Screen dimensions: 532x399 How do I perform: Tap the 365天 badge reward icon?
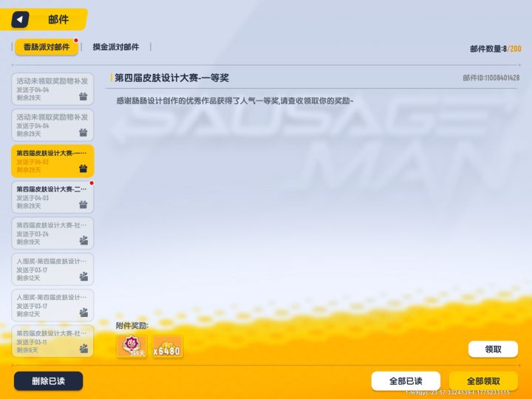(132, 347)
